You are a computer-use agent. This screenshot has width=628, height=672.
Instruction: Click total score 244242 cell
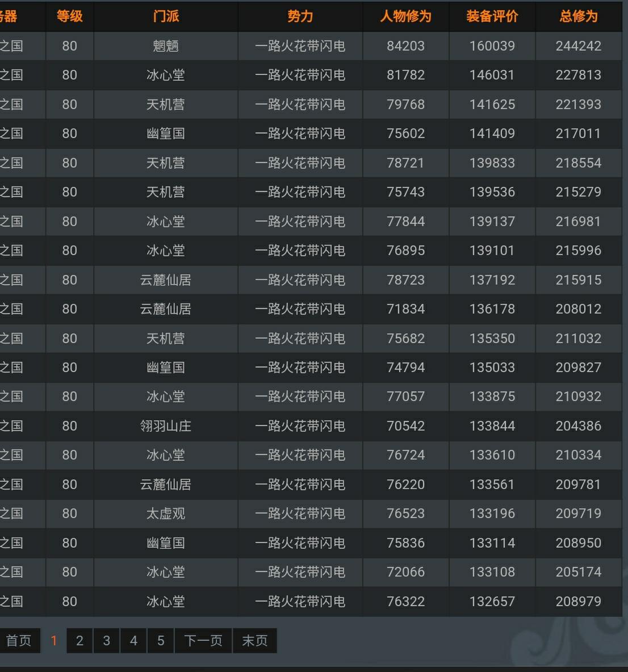[579, 46]
